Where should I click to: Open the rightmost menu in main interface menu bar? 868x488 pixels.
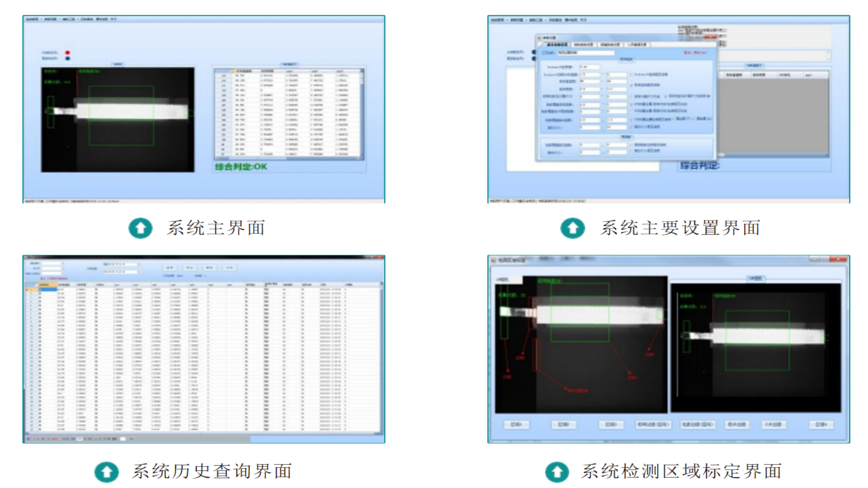tap(114, 19)
